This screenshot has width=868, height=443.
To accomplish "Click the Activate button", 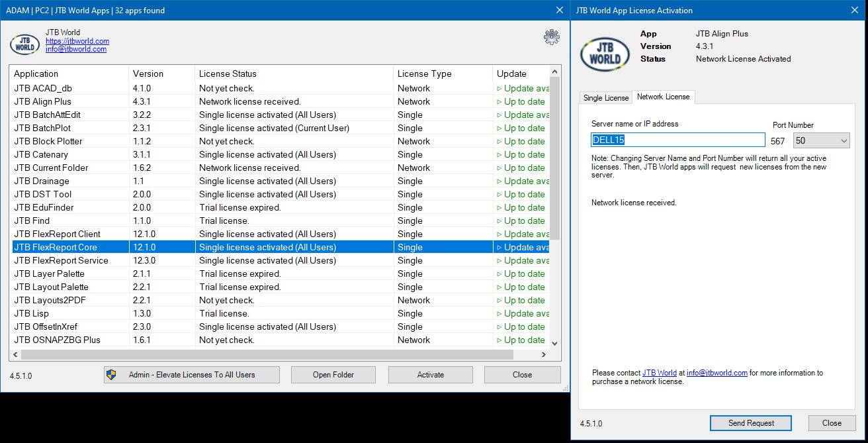I will point(431,375).
